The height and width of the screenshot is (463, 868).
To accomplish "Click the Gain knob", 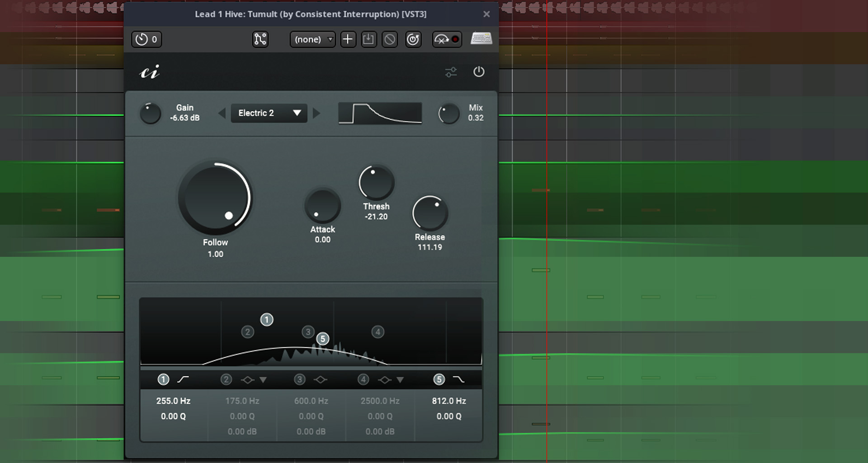I will pyautogui.click(x=150, y=113).
